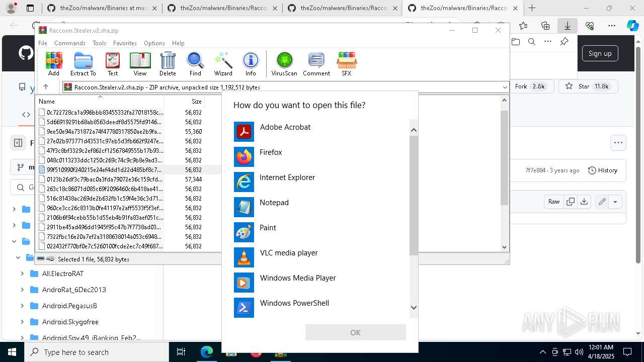Choose Windows PowerShell option
The height and width of the screenshot is (362, 644).
click(322, 308)
